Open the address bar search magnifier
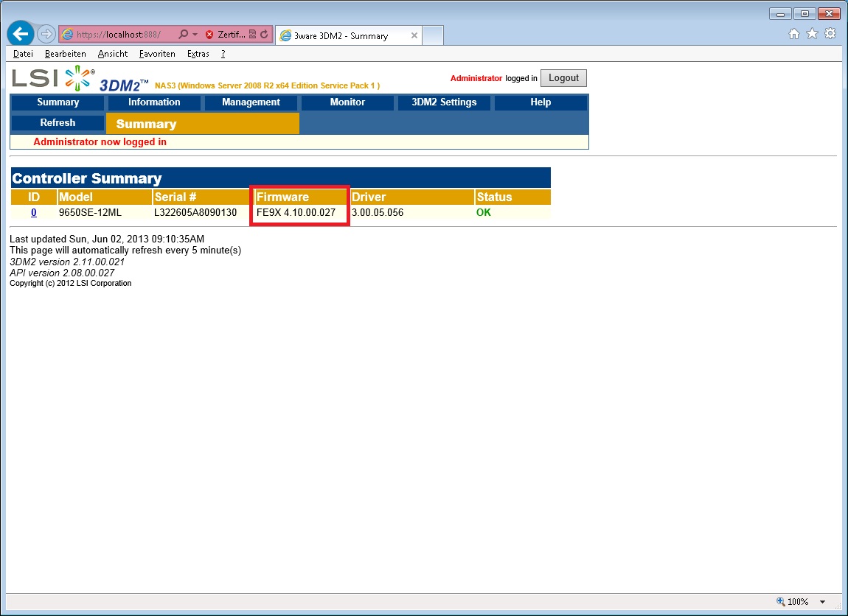 (183, 35)
